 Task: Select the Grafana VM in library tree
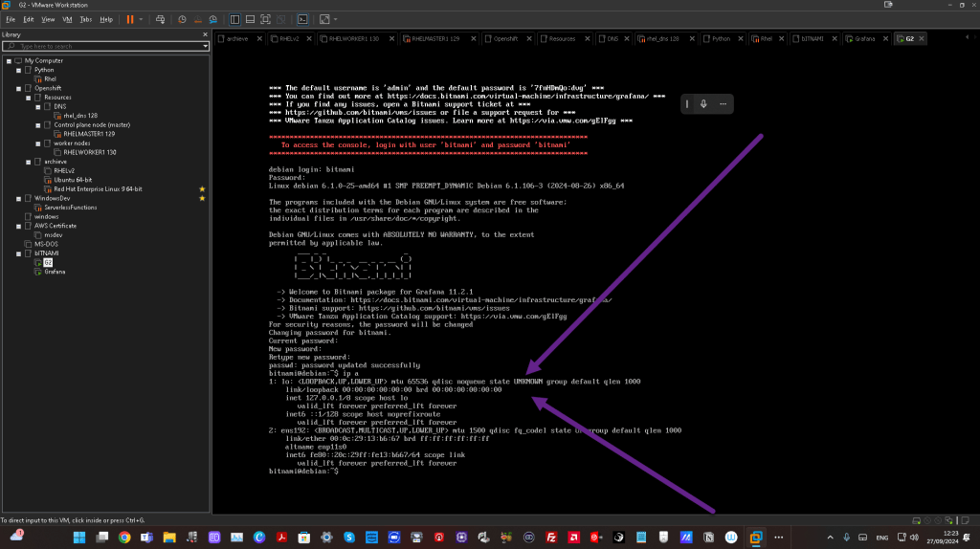55,272
